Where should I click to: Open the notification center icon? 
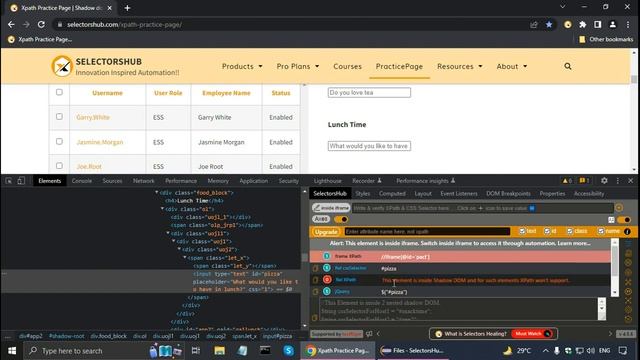[x=623, y=351]
